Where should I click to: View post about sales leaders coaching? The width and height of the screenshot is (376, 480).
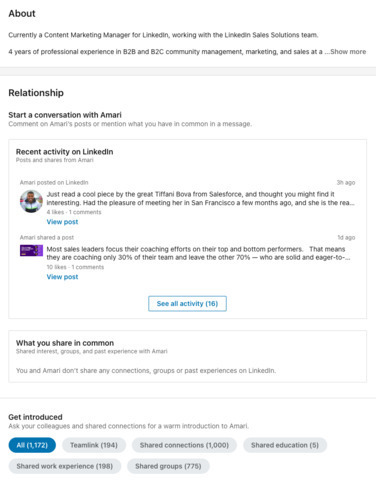(62, 277)
